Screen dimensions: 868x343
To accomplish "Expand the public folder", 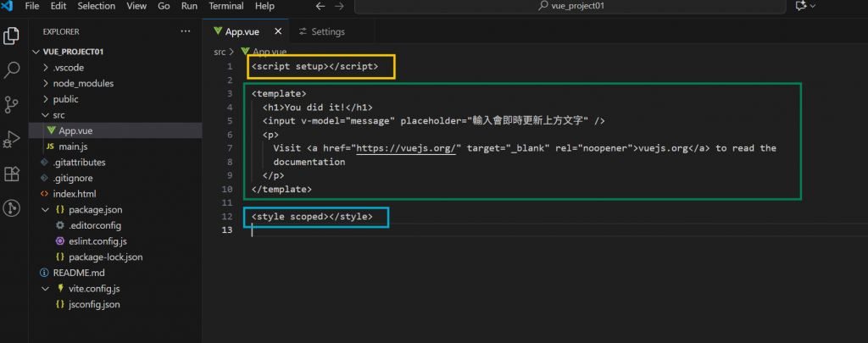I will click(x=47, y=100).
